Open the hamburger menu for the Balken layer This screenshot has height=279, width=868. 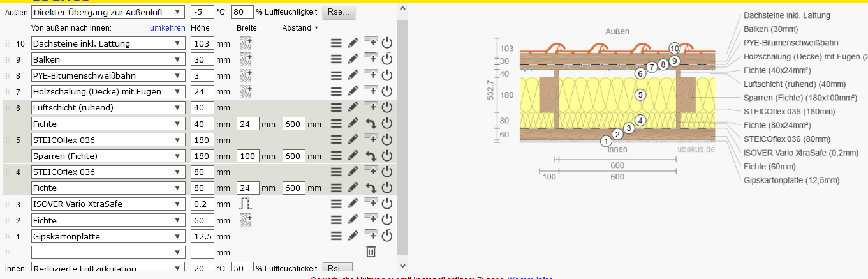336,59
